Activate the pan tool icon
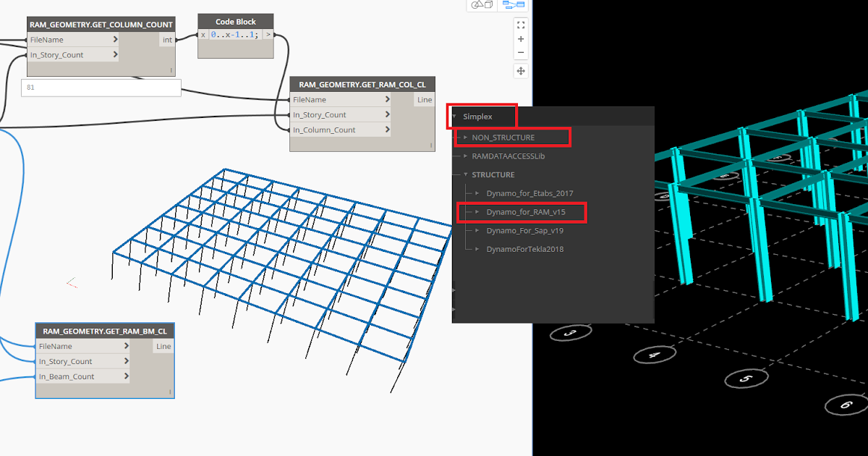 [x=522, y=70]
